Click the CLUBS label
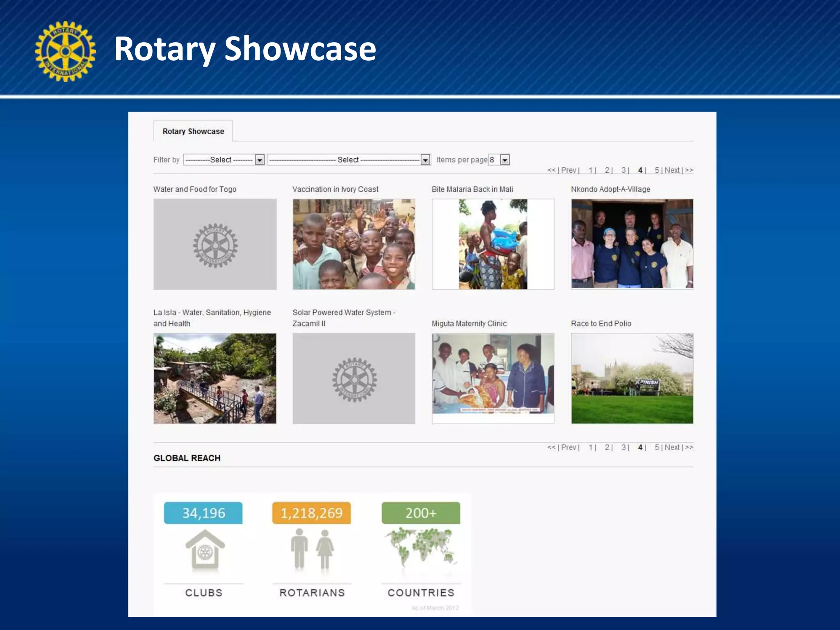 (x=204, y=593)
